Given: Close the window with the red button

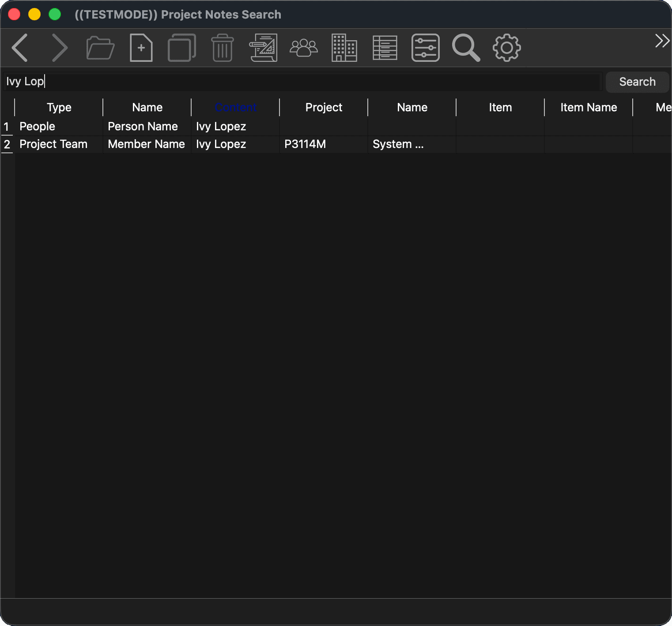Looking at the screenshot, I should [14, 14].
